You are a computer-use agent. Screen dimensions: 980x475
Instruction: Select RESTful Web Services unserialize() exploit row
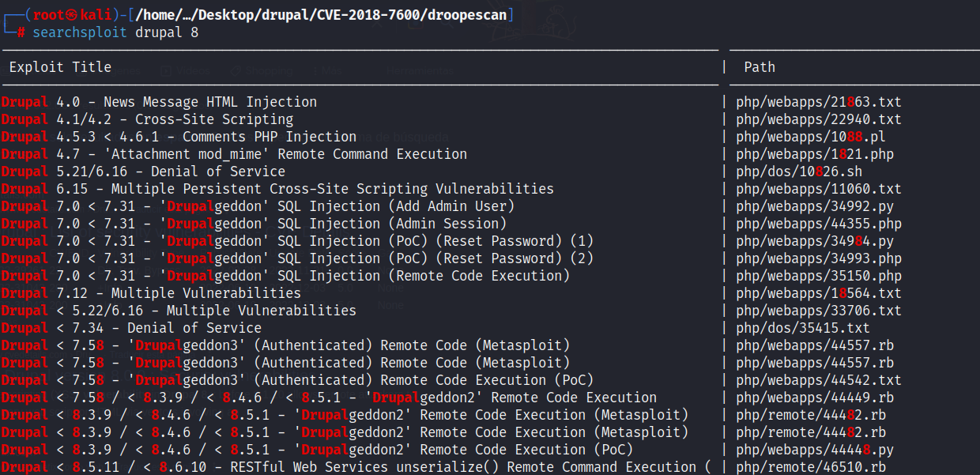[x=356, y=467]
